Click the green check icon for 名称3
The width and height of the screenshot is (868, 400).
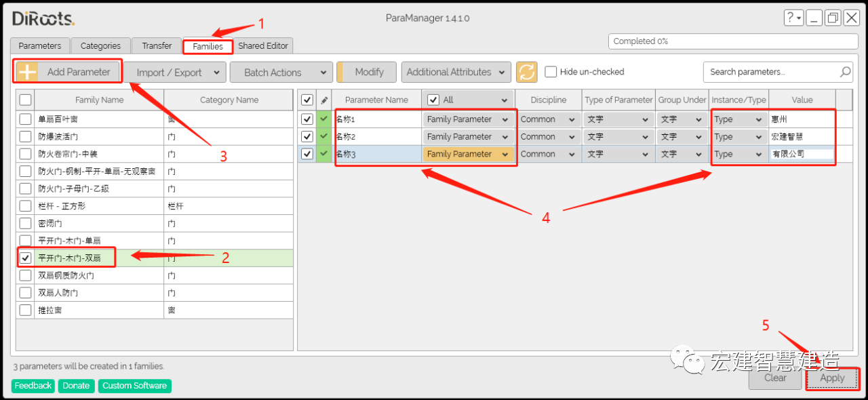click(x=324, y=154)
